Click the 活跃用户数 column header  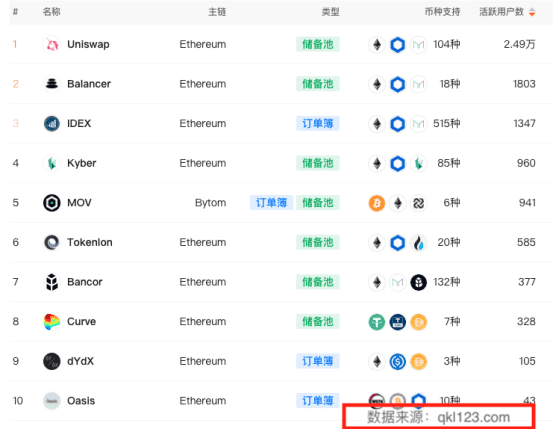coord(501,12)
